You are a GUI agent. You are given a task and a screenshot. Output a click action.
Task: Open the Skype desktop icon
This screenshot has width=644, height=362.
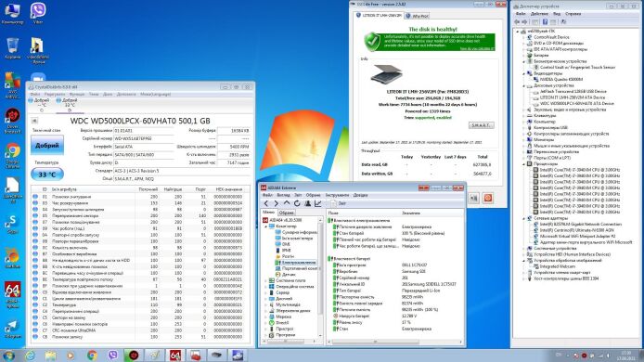click(13, 225)
